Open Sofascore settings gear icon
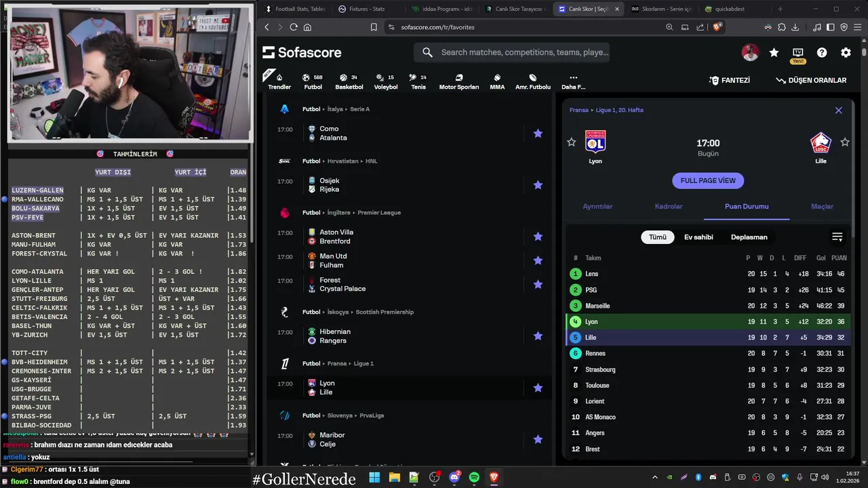Viewport: 868px width, 488px height. pos(846,52)
